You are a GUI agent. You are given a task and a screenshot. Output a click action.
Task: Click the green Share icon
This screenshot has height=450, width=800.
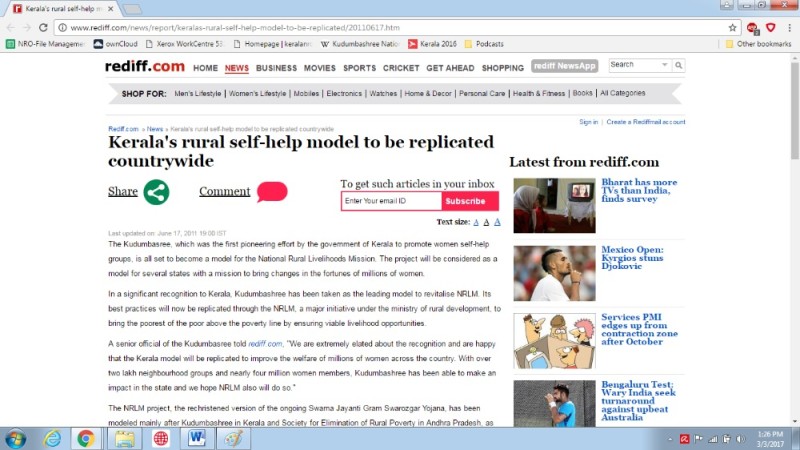(156, 192)
